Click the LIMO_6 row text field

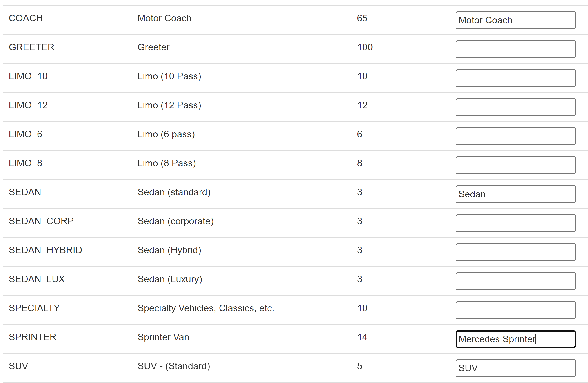click(515, 136)
